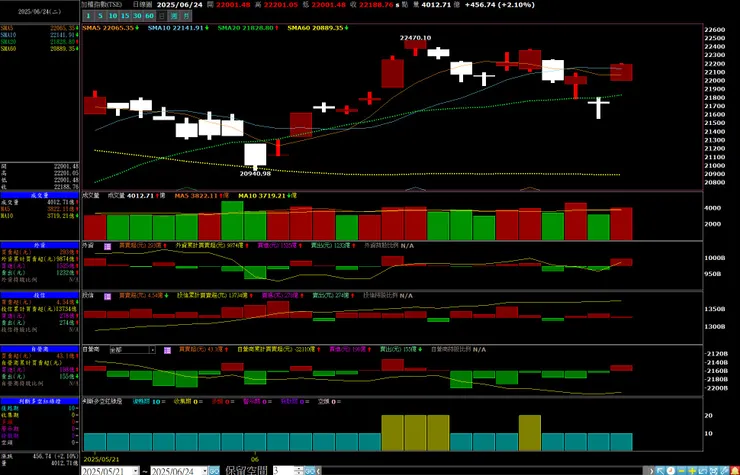Click the SMA20 21828.80 label above the chart
Viewport: 740px width, 475px height.
tap(248, 28)
